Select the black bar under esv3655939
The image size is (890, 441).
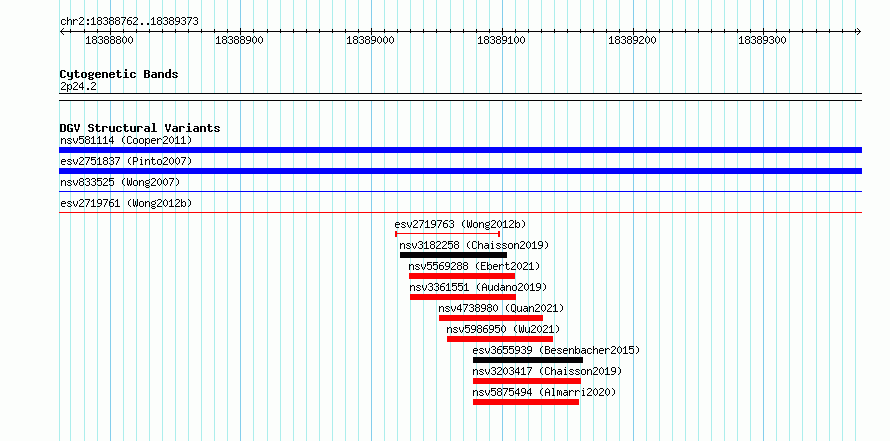point(528,360)
